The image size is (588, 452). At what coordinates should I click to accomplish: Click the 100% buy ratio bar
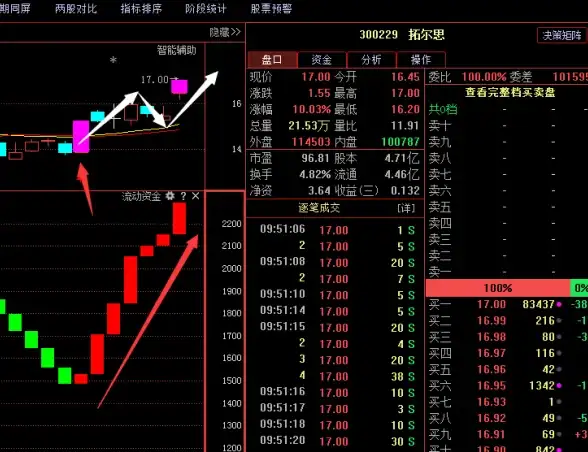(x=498, y=288)
